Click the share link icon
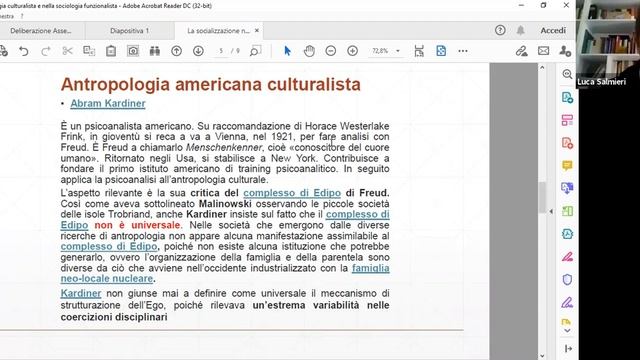Screen dimensions: 640x360 pos(521,51)
